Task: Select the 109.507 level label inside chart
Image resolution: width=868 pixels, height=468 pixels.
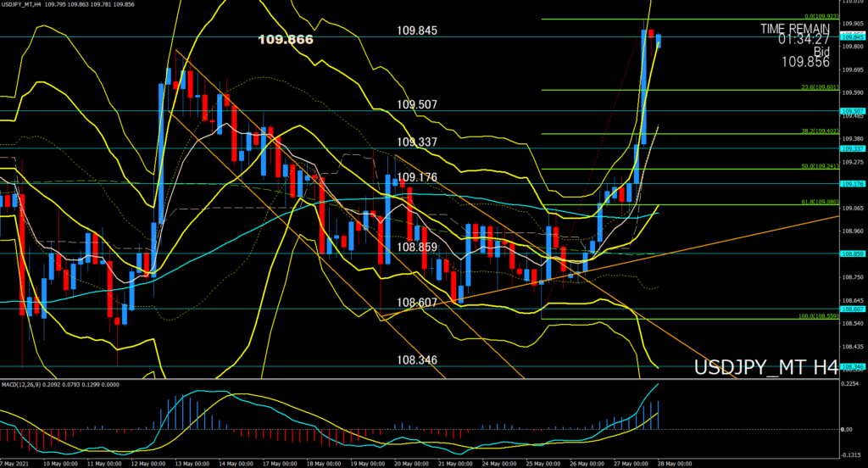Action: pos(417,104)
